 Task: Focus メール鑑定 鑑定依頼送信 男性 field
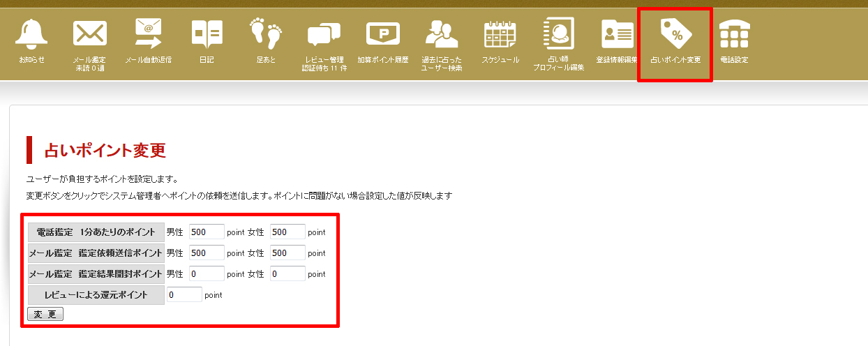[x=207, y=253]
